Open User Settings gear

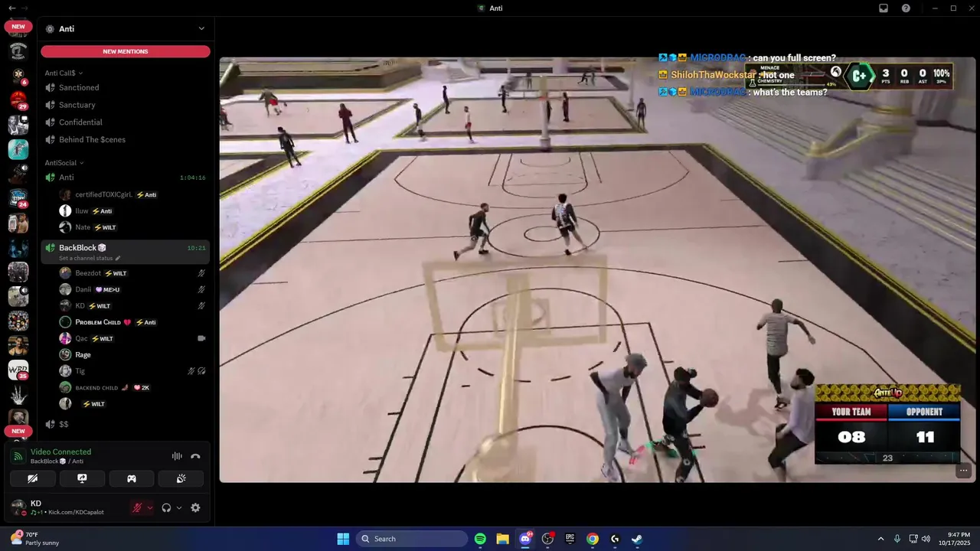(x=195, y=507)
